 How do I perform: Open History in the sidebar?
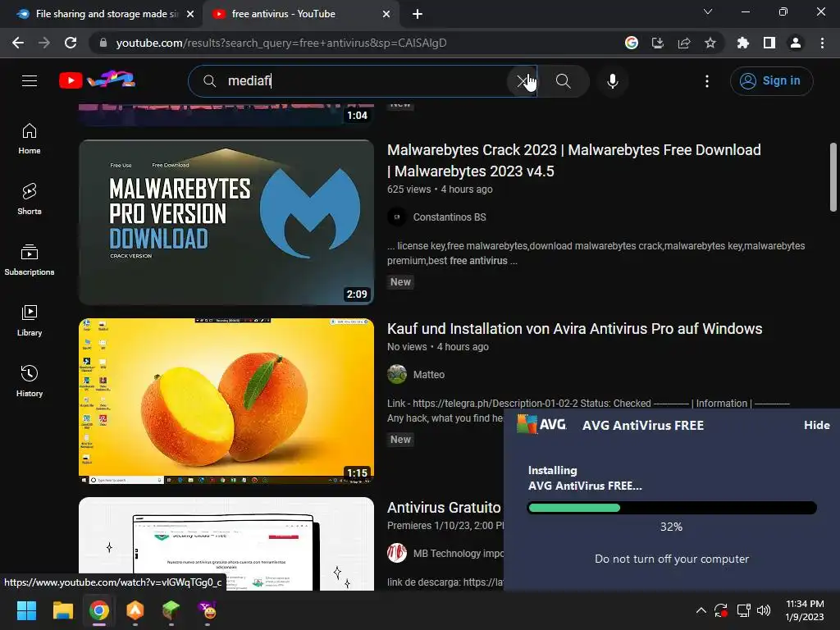pyautogui.click(x=30, y=381)
